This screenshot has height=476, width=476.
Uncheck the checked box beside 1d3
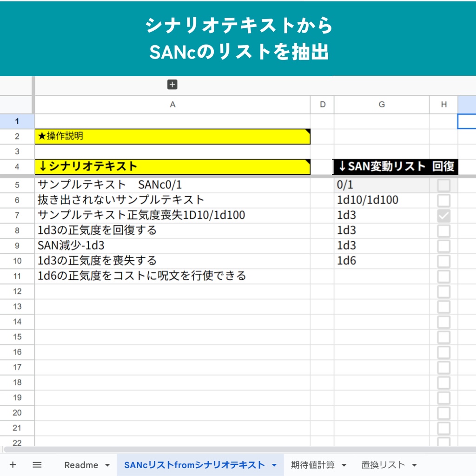pos(443,215)
